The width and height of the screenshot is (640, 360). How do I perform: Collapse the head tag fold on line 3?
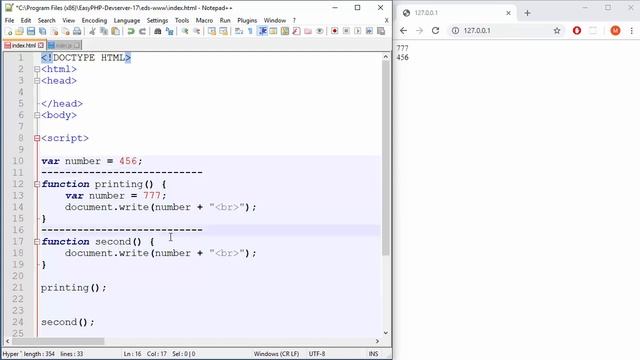coord(37,81)
